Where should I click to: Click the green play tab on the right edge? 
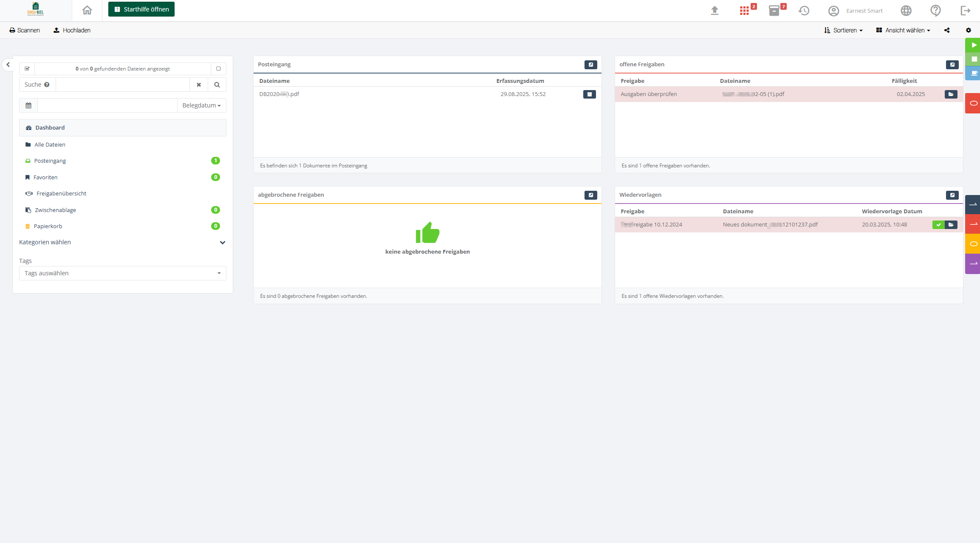coord(974,45)
